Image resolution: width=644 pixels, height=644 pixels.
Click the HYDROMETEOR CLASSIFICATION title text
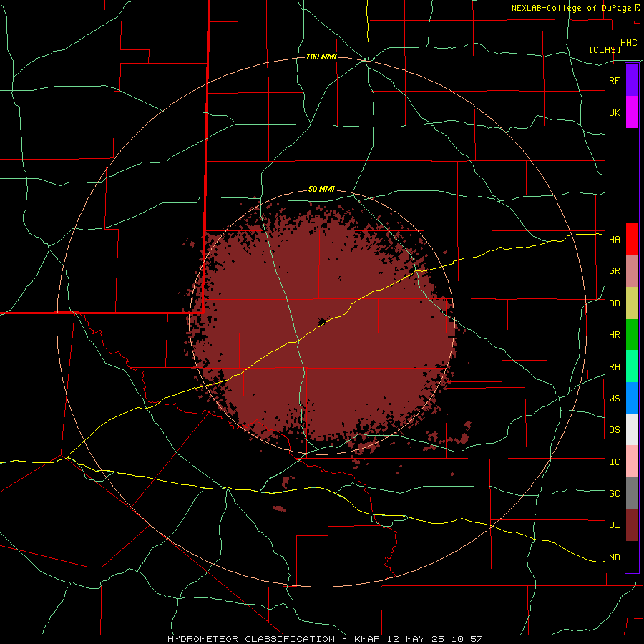click(x=251, y=639)
